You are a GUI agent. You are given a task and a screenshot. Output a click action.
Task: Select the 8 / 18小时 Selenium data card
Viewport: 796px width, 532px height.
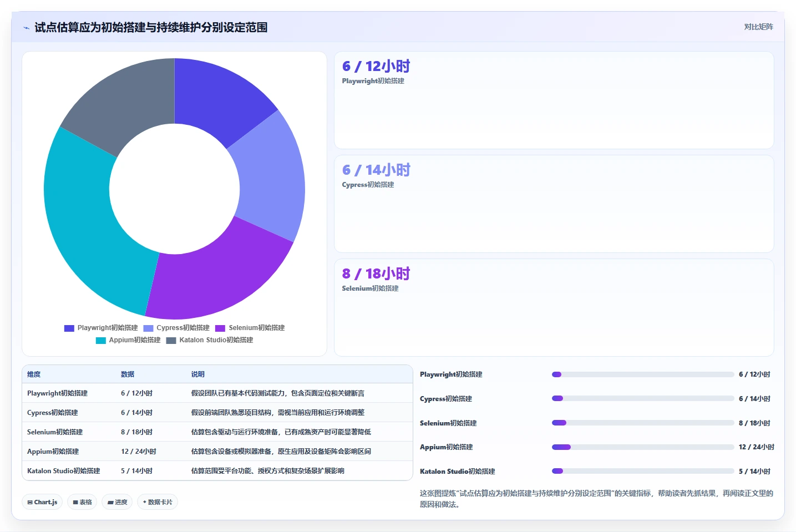[x=554, y=307]
